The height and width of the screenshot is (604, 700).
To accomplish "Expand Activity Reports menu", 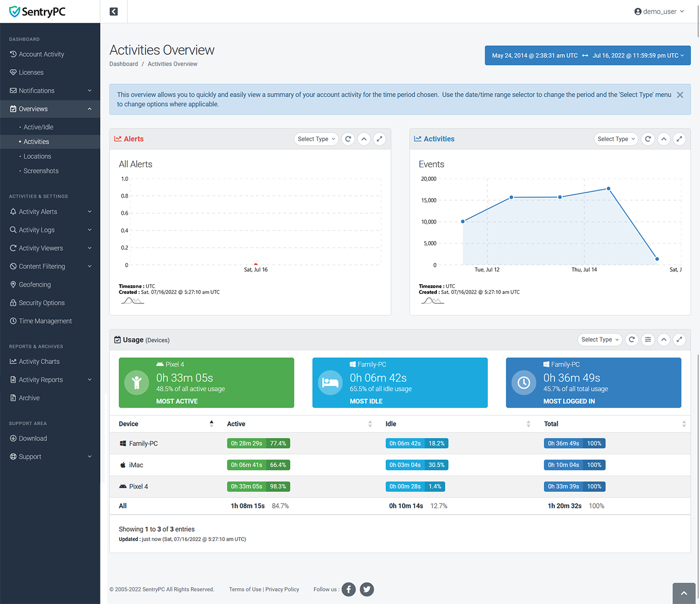I will 50,380.
